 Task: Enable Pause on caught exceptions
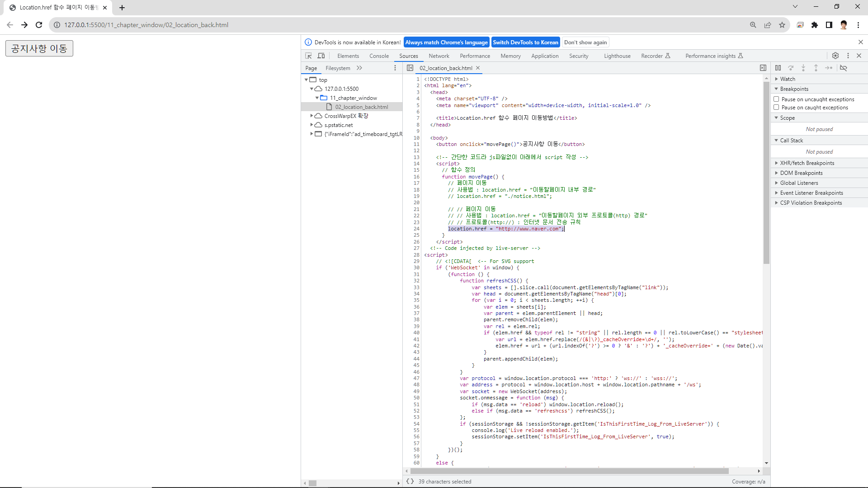[x=776, y=107]
